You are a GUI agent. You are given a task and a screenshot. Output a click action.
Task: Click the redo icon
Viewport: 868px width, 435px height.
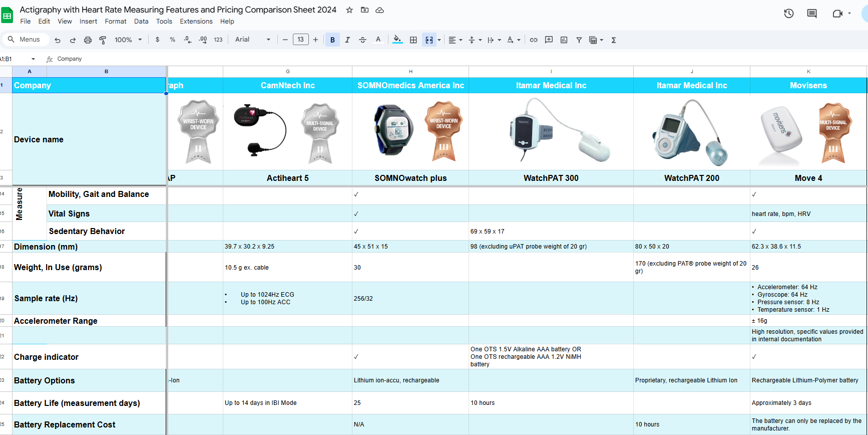73,40
